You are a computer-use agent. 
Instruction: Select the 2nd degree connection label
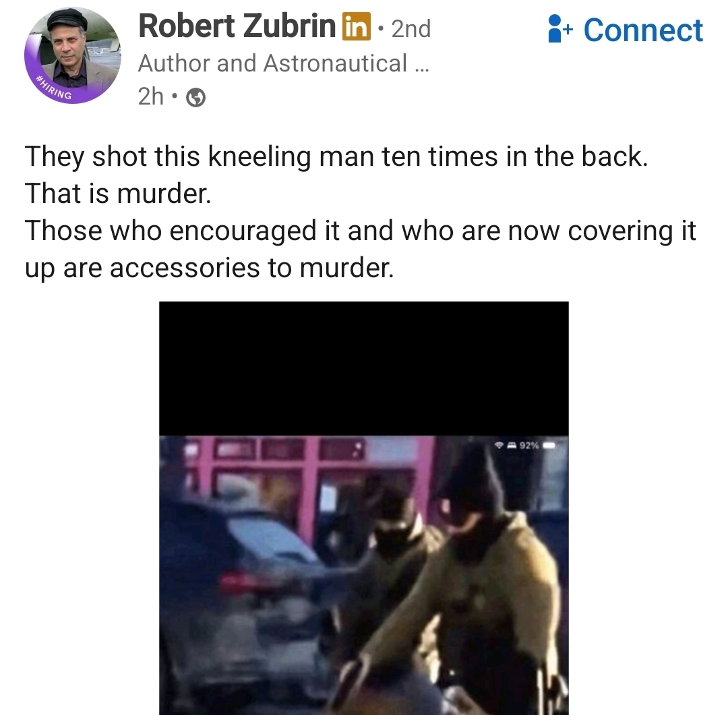pyautogui.click(x=411, y=29)
